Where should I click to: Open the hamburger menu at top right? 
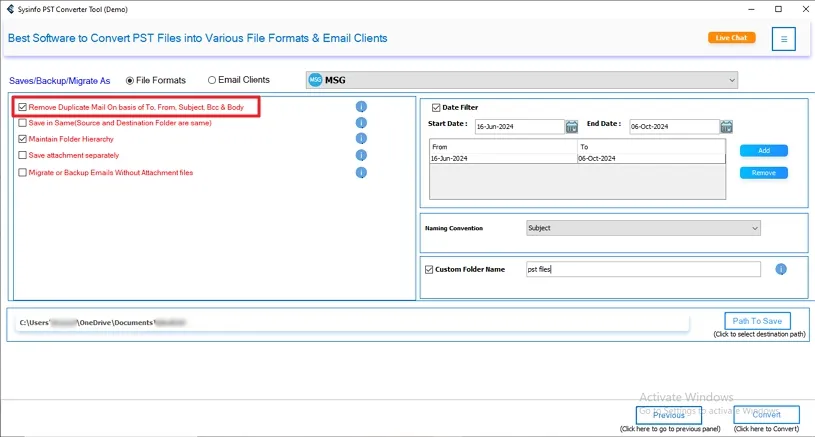(784, 39)
